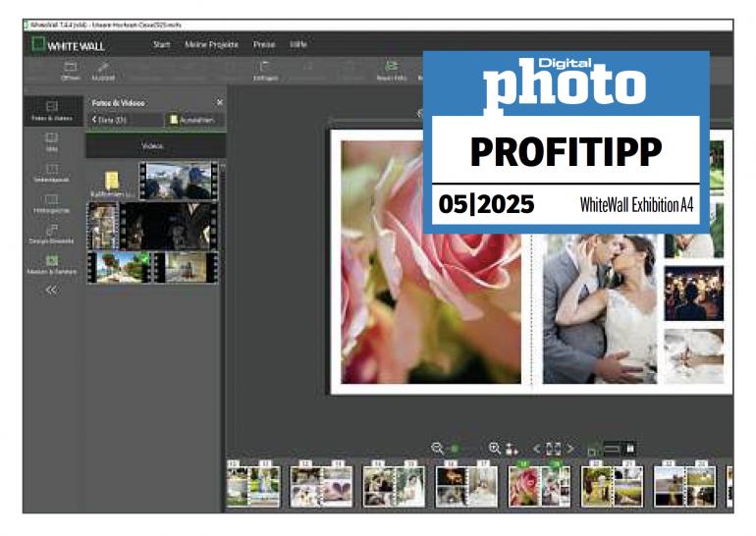Open the Preise menu item
The width and height of the screenshot is (756, 536).
tap(264, 44)
